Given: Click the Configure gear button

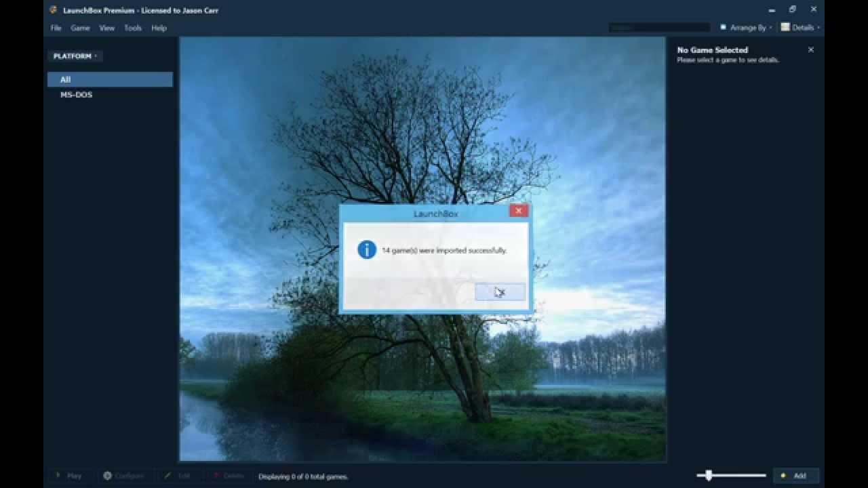Looking at the screenshot, I should 124,476.
